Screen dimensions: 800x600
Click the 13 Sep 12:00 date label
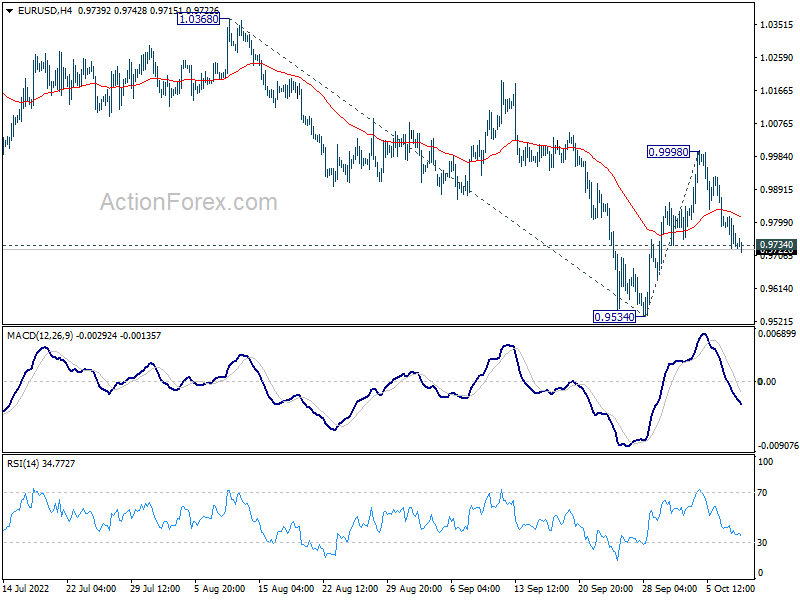click(541, 589)
